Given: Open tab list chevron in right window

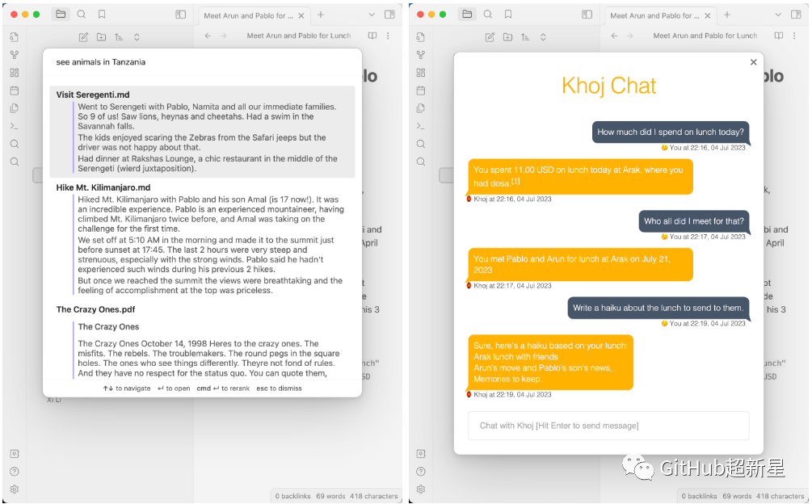Looking at the screenshot, I should point(778,15).
